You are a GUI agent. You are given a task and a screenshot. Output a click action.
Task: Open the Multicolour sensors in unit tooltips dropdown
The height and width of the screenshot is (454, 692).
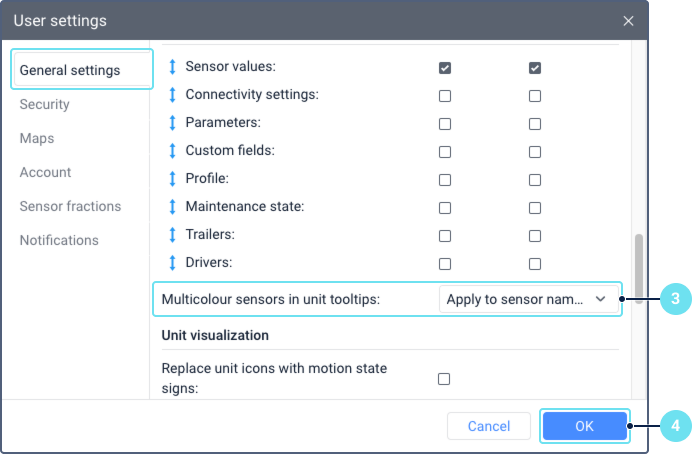coord(528,298)
